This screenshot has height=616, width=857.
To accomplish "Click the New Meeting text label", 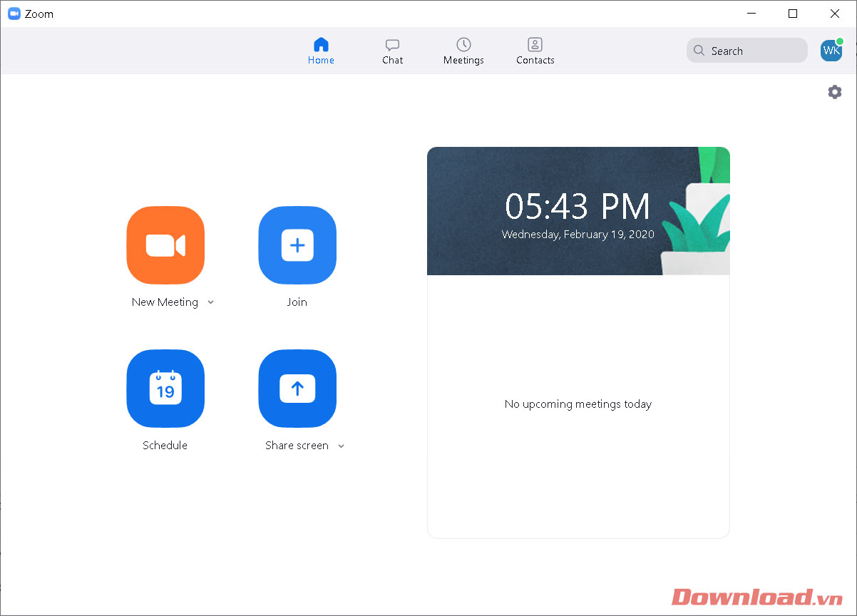I will pos(165,302).
